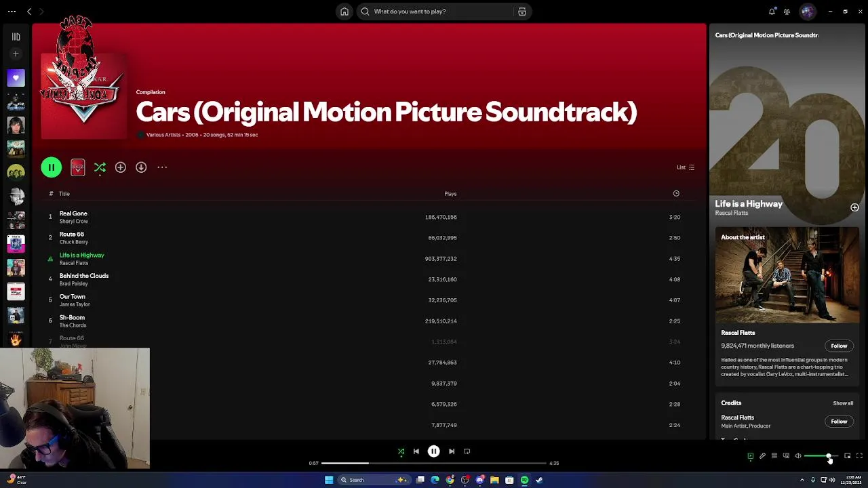The width and height of the screenshot is (868, 488).
Task: Toggle Now Playing view
Action: click(x=750, y=456)
